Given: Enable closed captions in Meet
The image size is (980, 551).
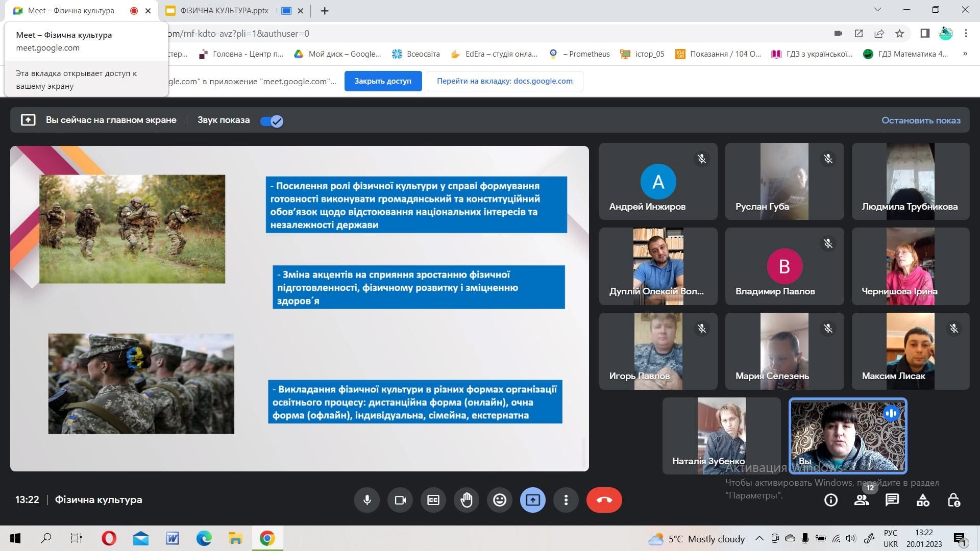Looking at the screenshot, I should click(433, 500).
